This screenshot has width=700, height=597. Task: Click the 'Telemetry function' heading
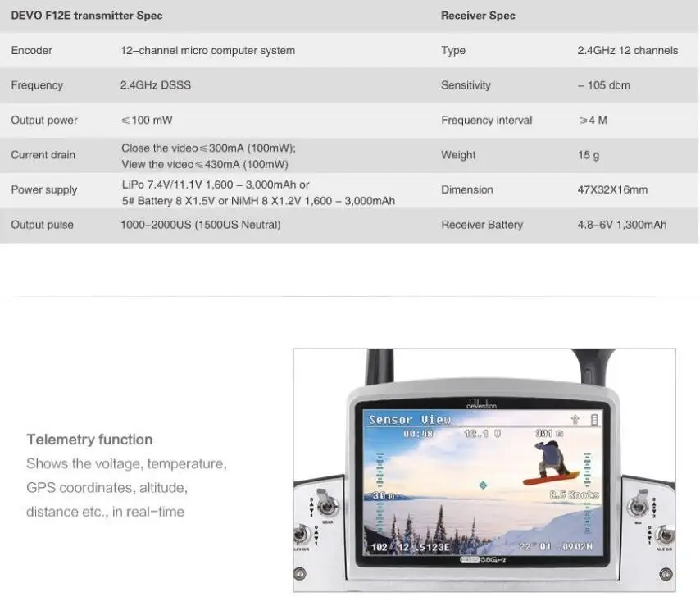pyautogui.click(x=89, y=440)
